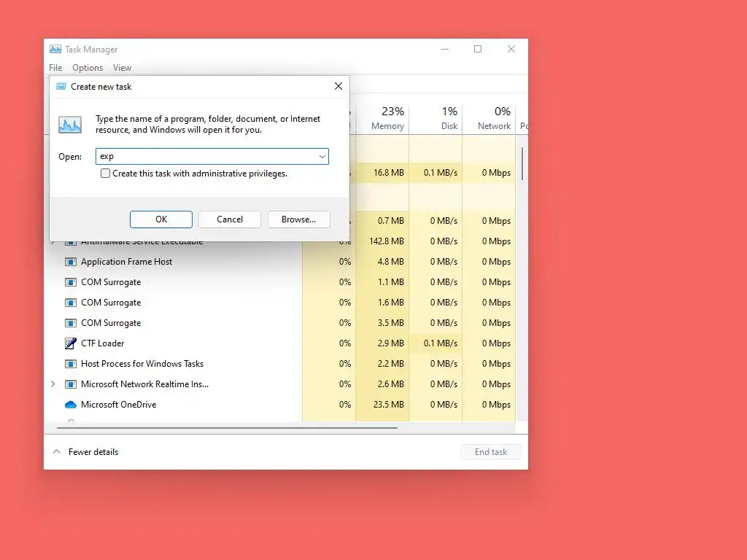This screenshot has height=560, width=747.
Task: Maximize the Task Manager window
Action: pos(478,49)
